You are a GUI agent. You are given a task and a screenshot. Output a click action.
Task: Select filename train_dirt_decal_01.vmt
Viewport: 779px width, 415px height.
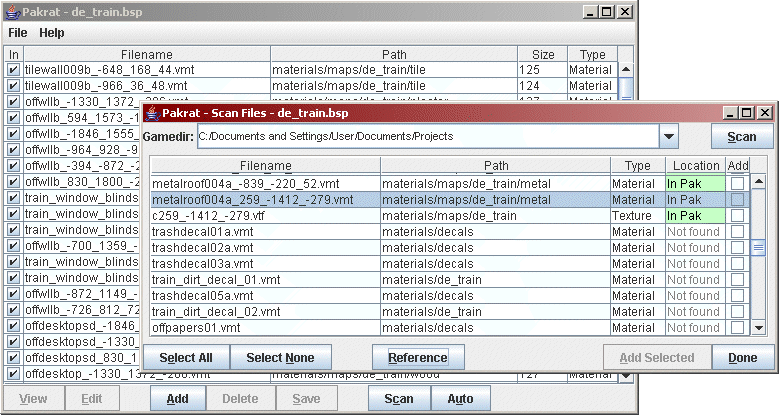(216, 280)
